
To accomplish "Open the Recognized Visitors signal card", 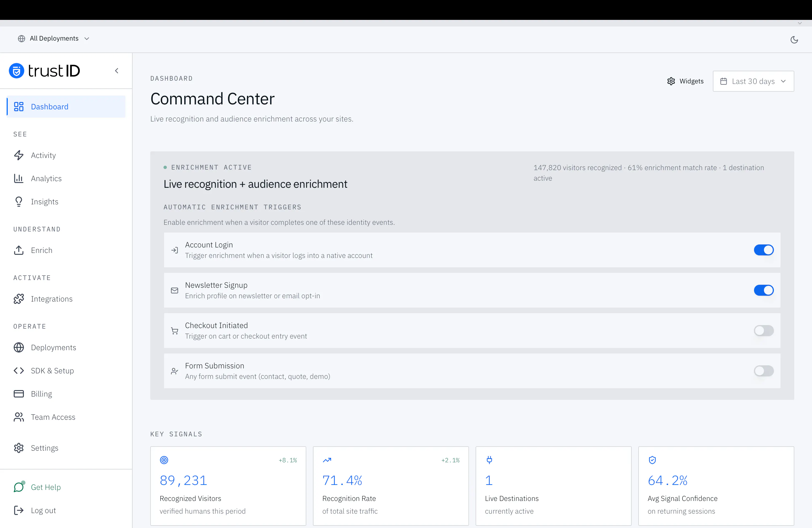I will click(x=228, y=486).
